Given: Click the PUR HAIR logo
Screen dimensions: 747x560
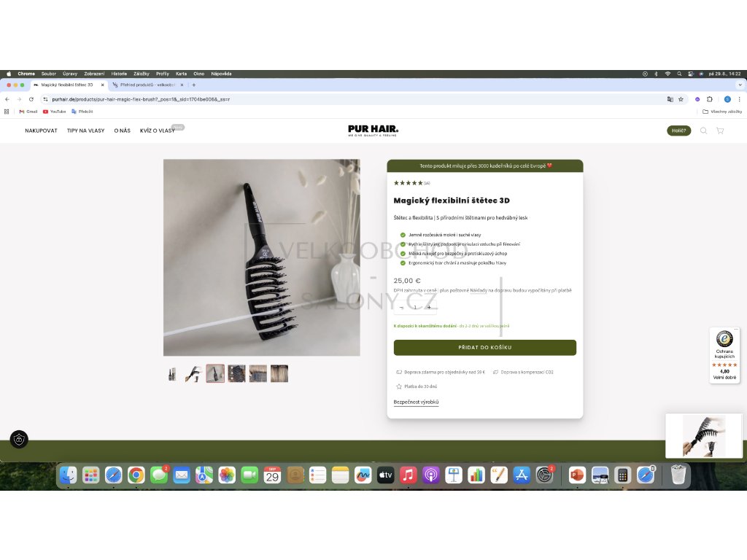Looking at the screenshot, I should click(373, 130).
